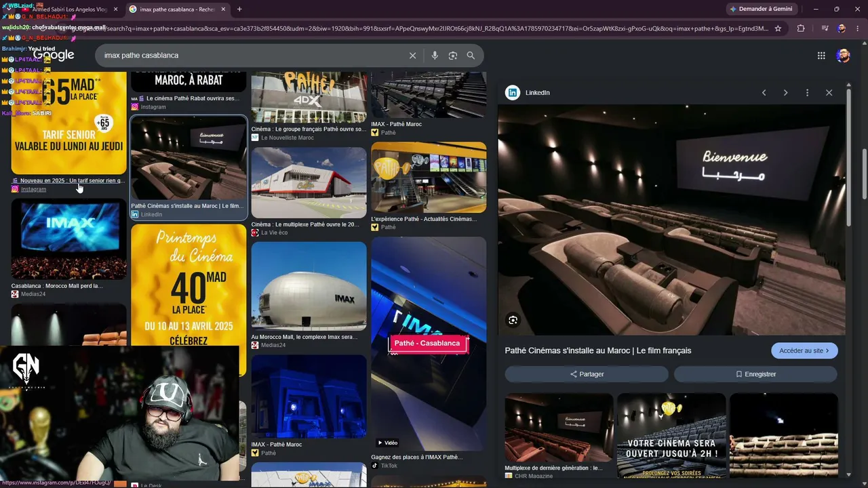The image size is (868, 488).
Task: Open the Google apps grid
Action: point(821,56)
